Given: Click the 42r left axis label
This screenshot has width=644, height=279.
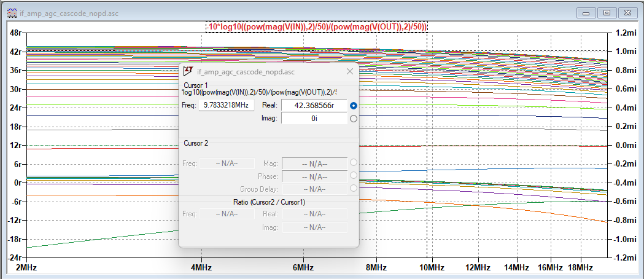Looking at the screenshot, I should pos(15,52).
